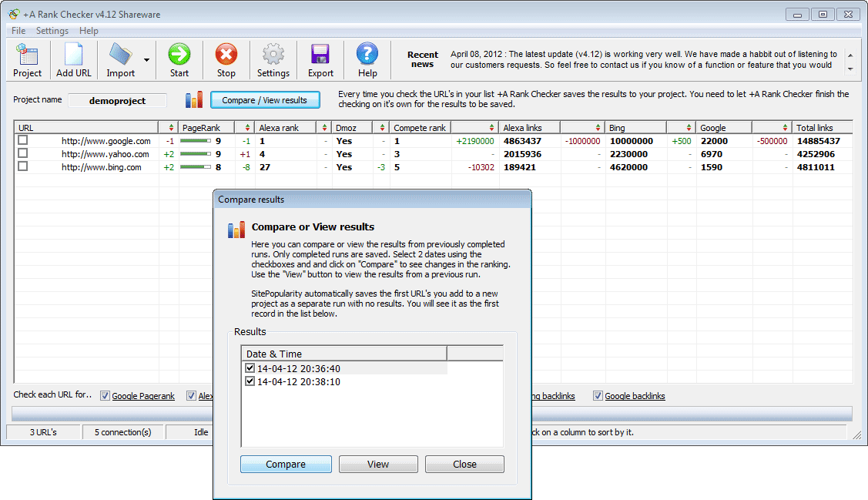Disable the Google backlinks checkbox

[598, 396]
